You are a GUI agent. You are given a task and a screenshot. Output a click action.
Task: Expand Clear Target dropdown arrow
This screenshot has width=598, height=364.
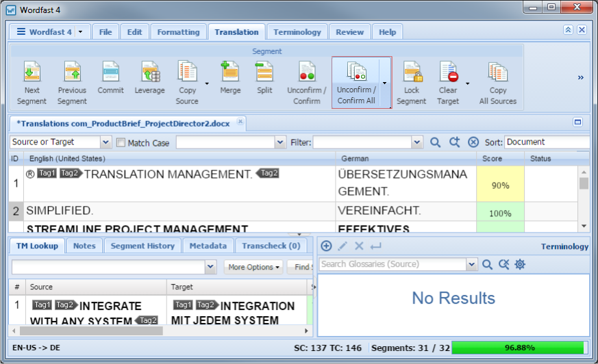pos(467,83)
